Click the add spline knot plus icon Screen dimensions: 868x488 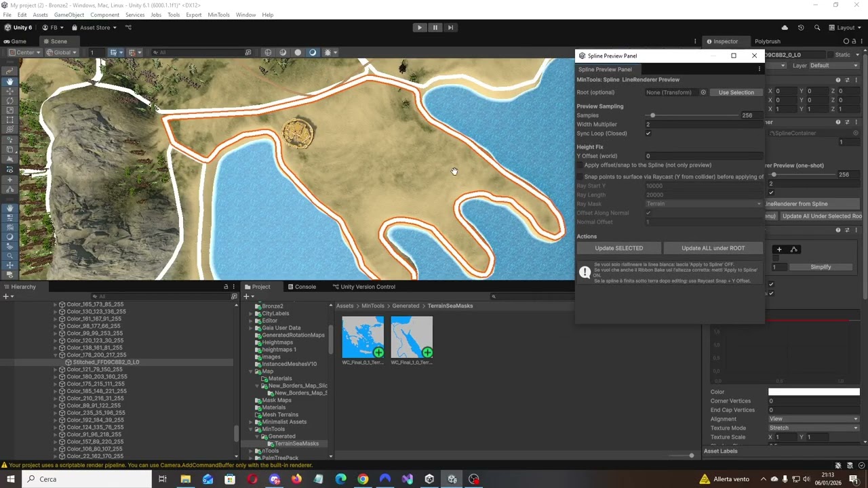(779, 249)
